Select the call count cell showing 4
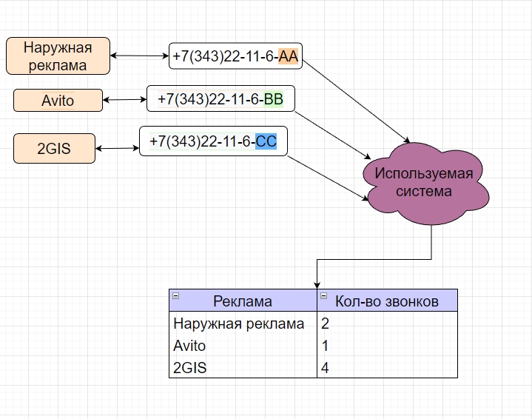Screen dimensions: 532x419 coord(387,368)
